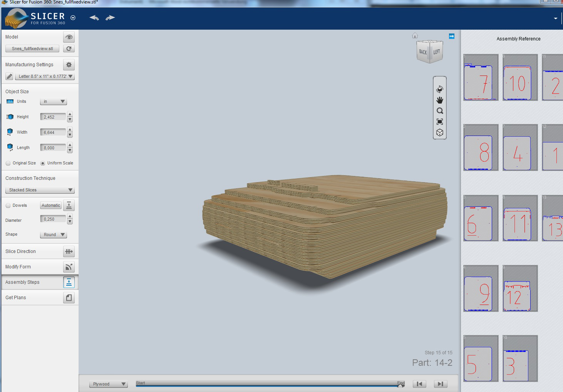This screenshot has width=563, height=392.
Task: Enable the Dowels option
Action: [8, 205]
